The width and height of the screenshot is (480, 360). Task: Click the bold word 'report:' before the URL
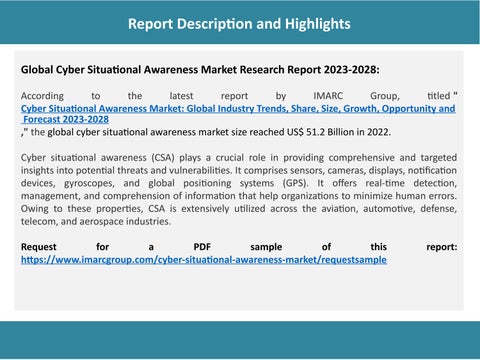pyautogui.click(x=442, y=247)
